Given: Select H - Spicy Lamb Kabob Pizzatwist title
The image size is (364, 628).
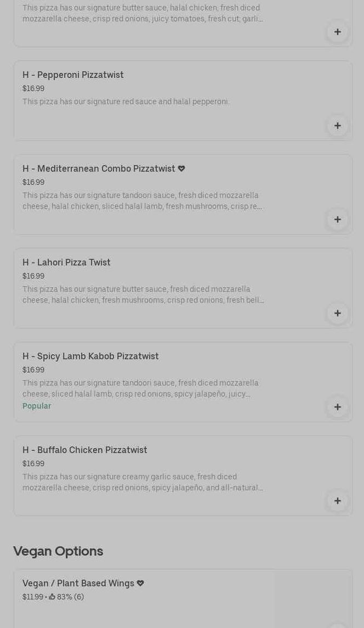Looking at the screenshot, I should pos(90,356).
